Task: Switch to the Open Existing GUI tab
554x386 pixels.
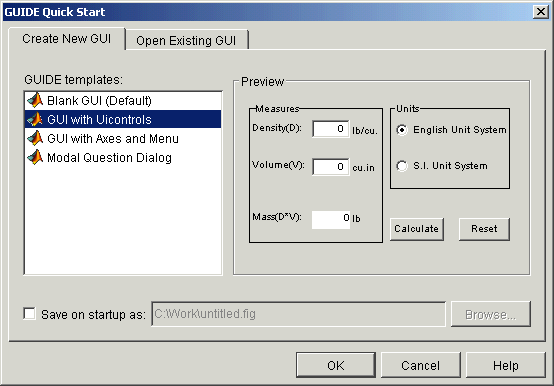Action: point(187,40)
